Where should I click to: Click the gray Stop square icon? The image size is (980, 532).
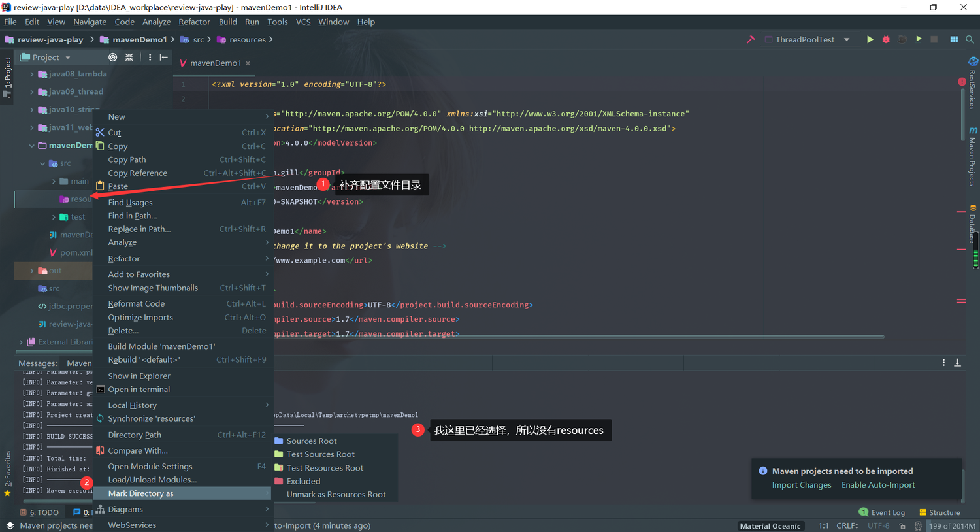(934, 39)
